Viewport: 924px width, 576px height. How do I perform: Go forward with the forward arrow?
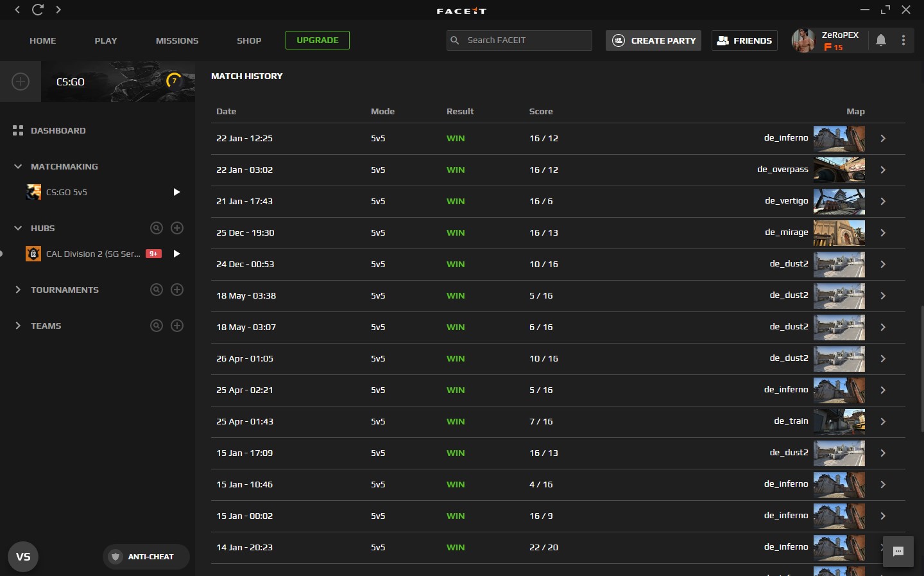(58, 10)
